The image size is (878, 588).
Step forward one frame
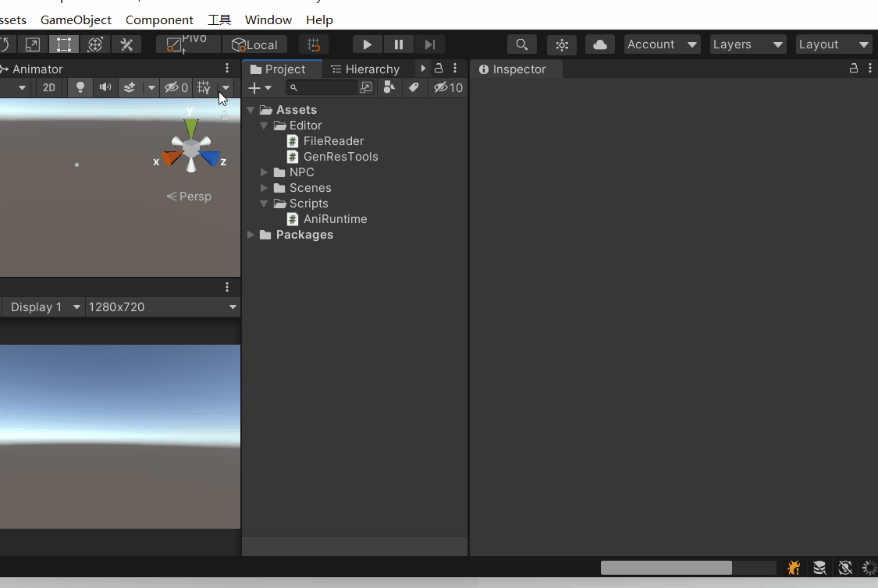pos(430,44)
